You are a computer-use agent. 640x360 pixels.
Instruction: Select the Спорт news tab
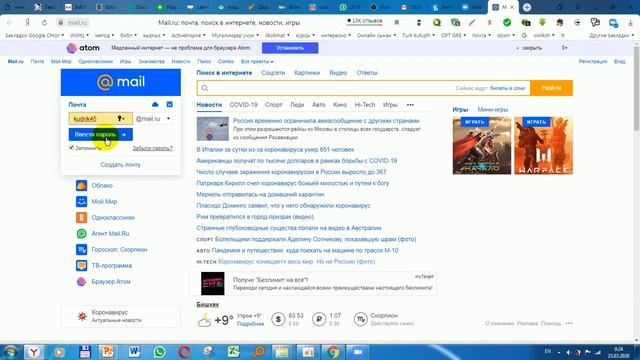(x=273, y=105)
